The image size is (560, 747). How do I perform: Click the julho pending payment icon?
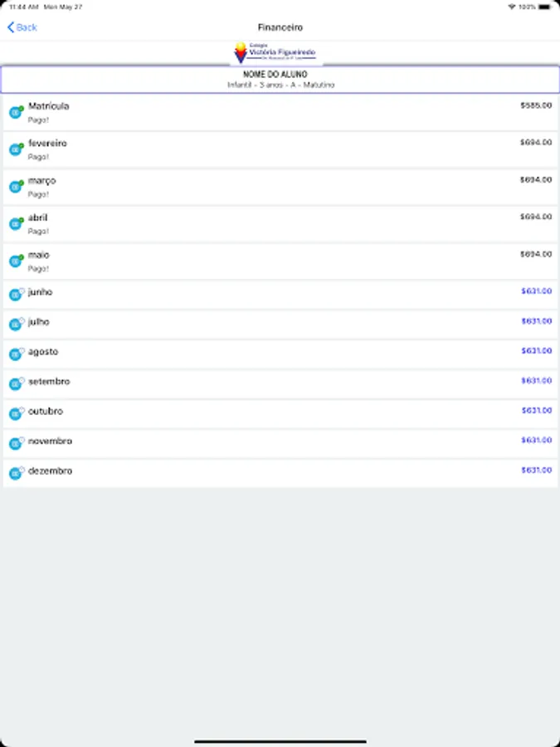pos(17,324)
